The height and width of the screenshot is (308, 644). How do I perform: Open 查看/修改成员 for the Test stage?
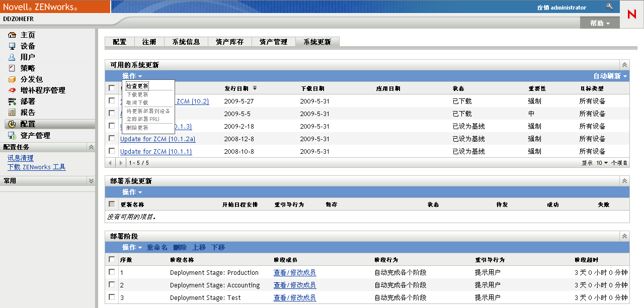pyautogui.click(x=295, y=297)
